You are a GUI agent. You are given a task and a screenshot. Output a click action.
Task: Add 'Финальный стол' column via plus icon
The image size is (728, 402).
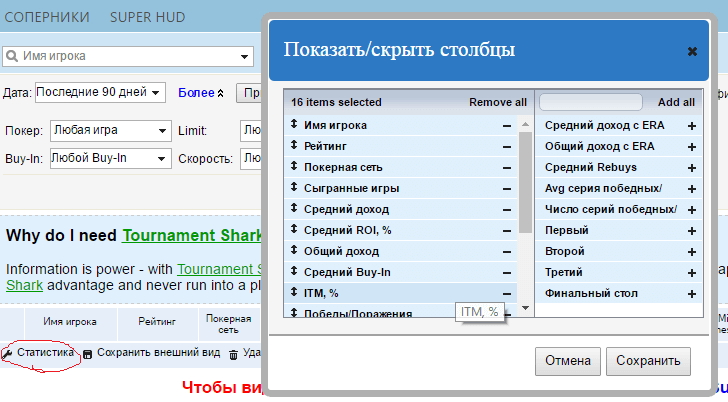click(691, 294)
